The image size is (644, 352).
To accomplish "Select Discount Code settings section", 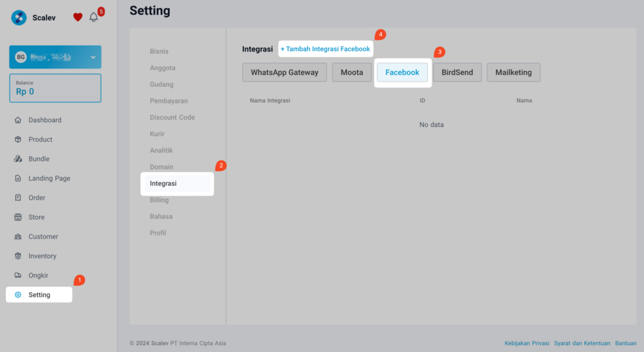I will pos(172,117).
